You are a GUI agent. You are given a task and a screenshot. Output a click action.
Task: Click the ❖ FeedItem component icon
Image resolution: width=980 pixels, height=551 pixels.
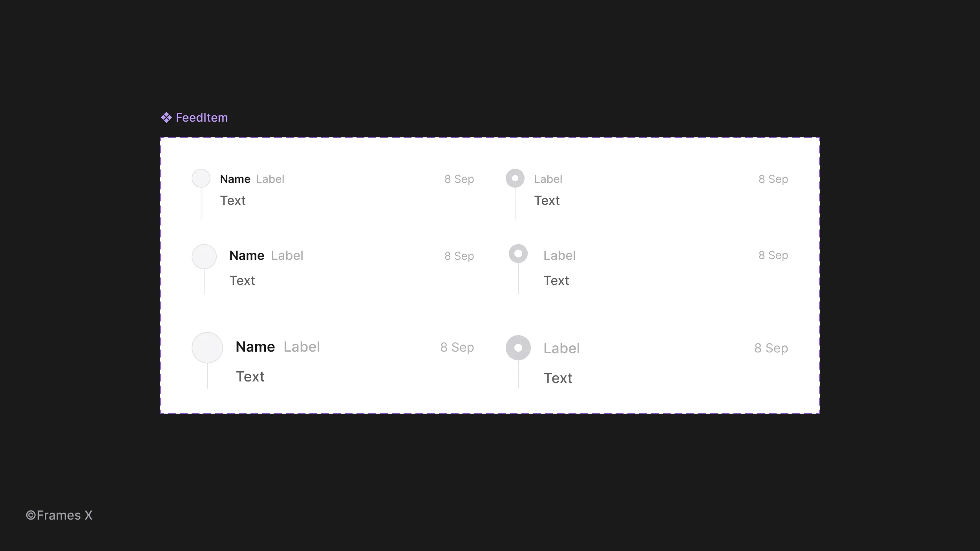[x=166, y=118]
